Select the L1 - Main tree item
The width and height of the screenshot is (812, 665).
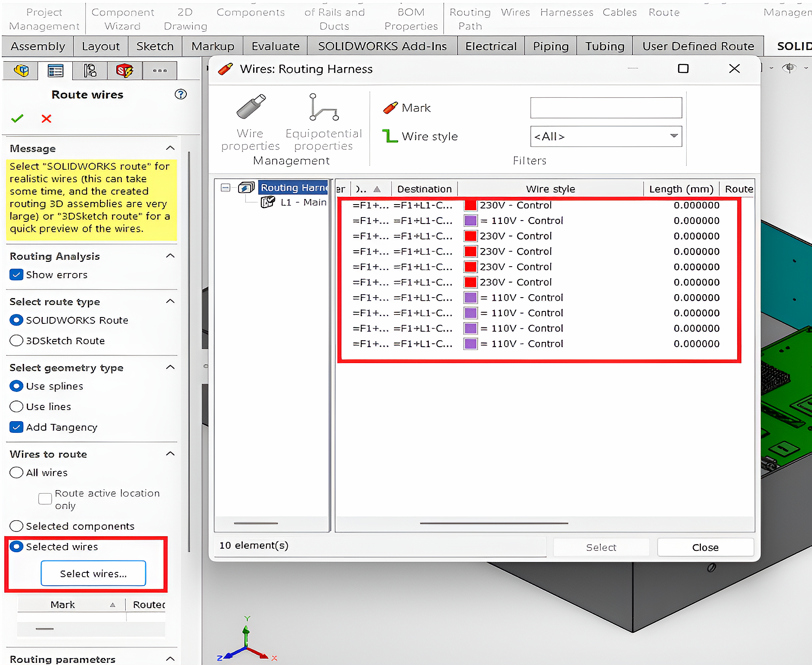point(304,202)
